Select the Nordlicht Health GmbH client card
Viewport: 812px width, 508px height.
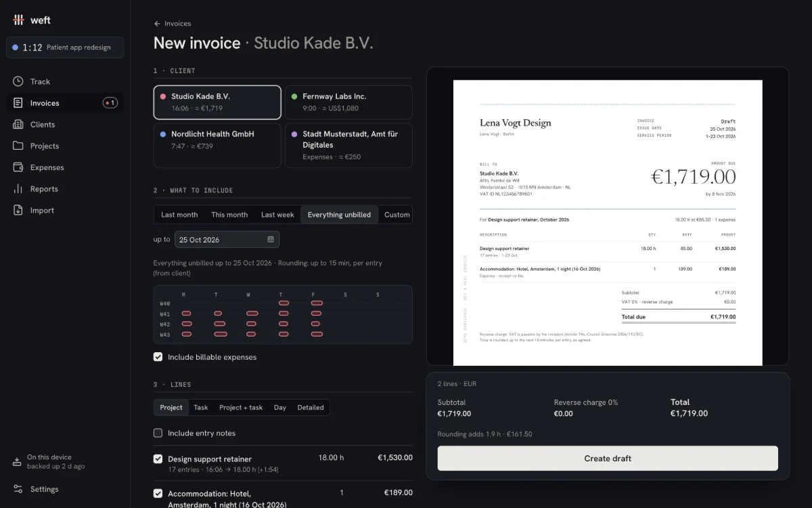[217, 145]
